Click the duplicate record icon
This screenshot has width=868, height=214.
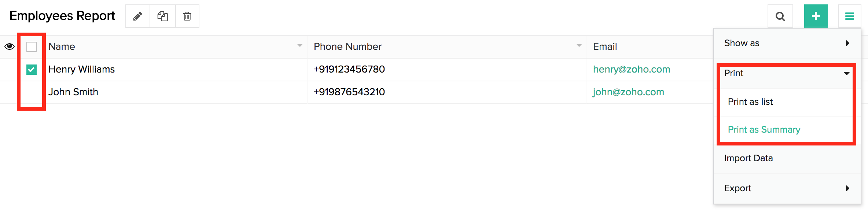click(x=163, y=16)
